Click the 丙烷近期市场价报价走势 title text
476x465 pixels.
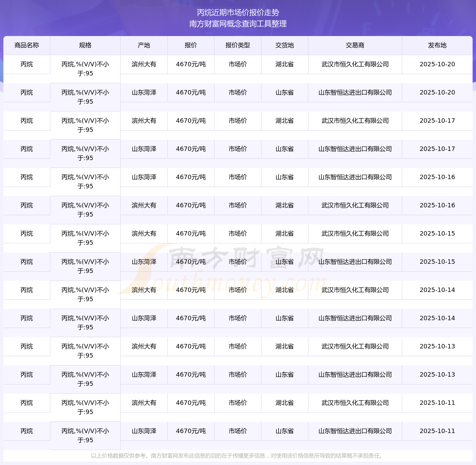[238, 13]
